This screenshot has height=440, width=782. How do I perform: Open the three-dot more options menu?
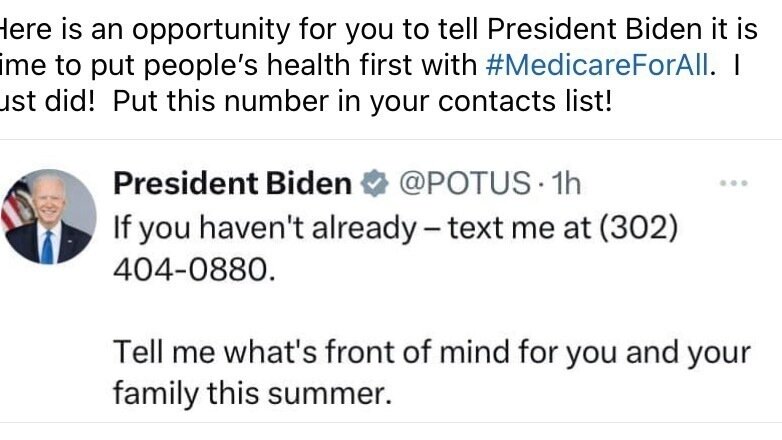[x=734, y=184]
